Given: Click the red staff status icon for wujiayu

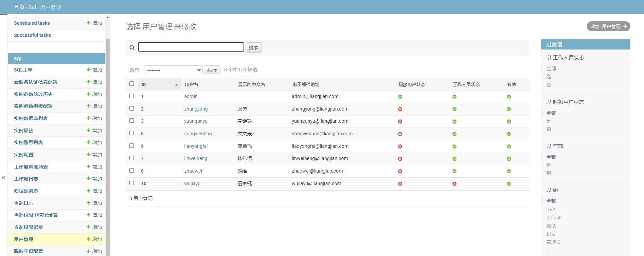Looking at the screenshot, I should pyautogui.click(x=454, y=184).
